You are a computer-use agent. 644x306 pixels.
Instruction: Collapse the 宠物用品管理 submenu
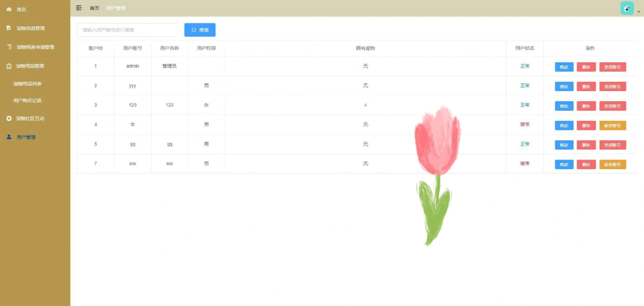point(30,66)
